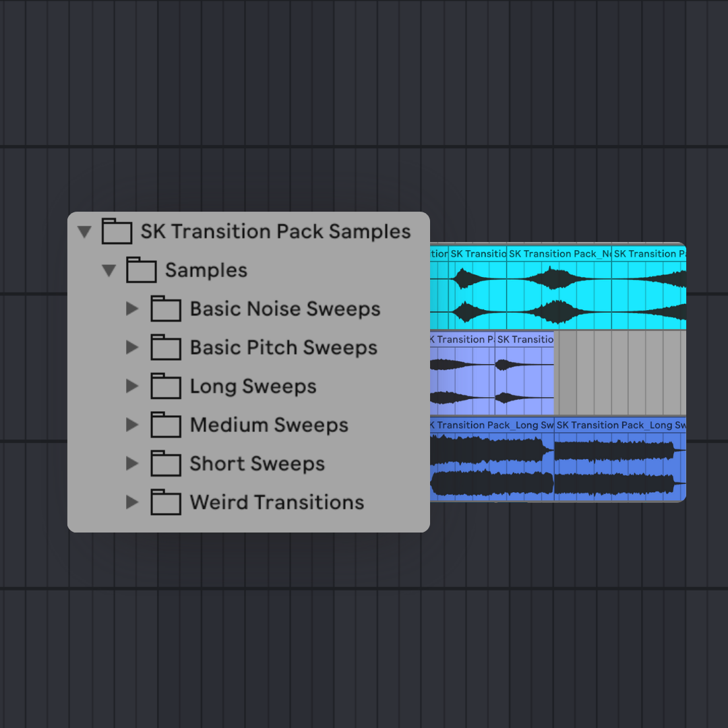Click the folder icon beside Weird Transitions
This screenshot has height=728, width=728.
[164, 502]
